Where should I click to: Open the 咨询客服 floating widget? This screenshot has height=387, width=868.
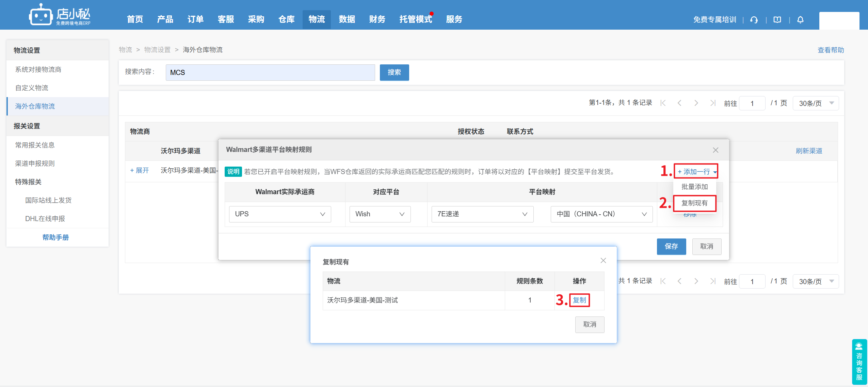(859, 362)
